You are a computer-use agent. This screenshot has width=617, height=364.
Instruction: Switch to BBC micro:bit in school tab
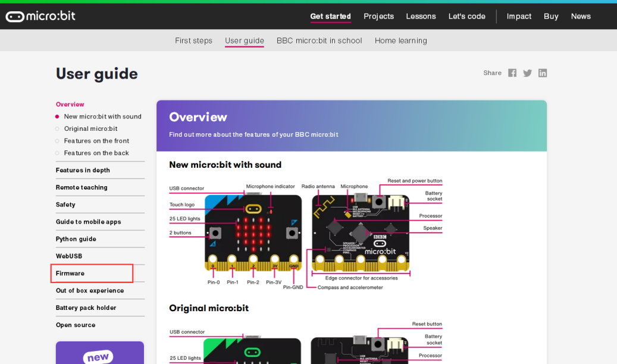(x=319, y=40)
